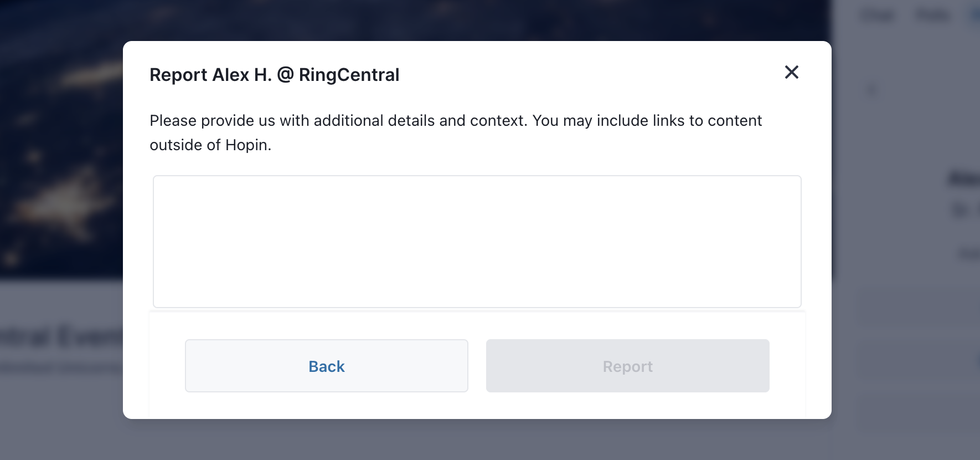Click the blurred bold profile name in the side panel
The width and height of the screenshot is (980, 460).
[964, 179]
